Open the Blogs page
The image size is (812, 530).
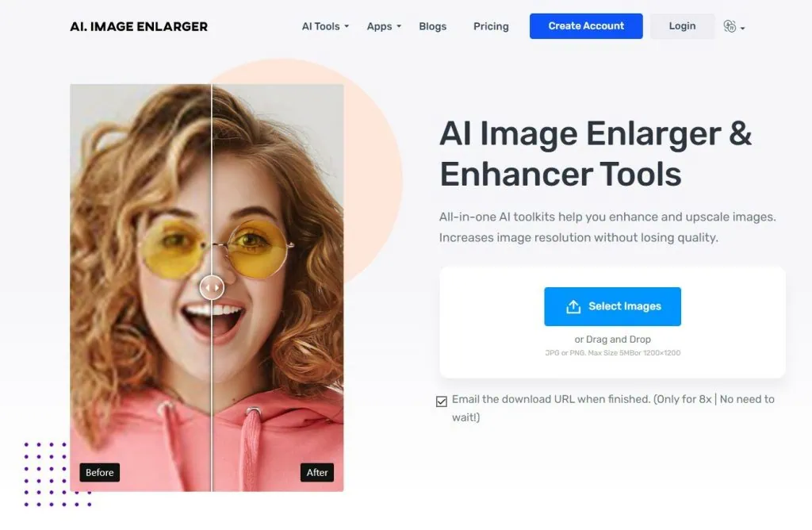(x=432, y=25)
